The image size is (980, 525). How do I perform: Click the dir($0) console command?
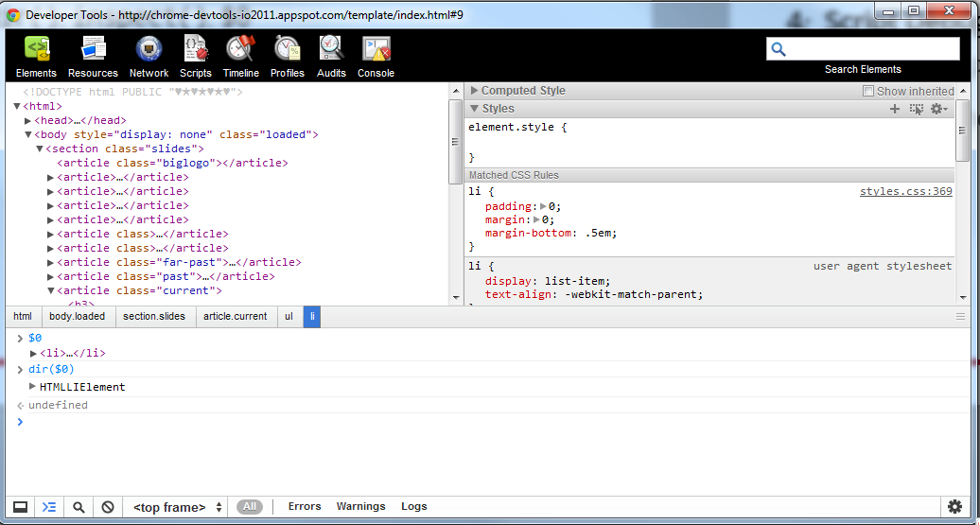click(51, 369)
